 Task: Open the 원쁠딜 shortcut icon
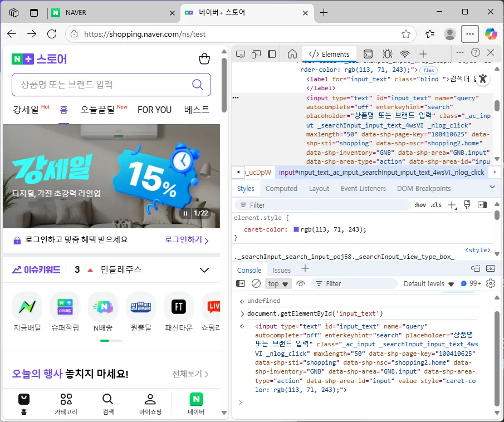(x=141, y=307)
